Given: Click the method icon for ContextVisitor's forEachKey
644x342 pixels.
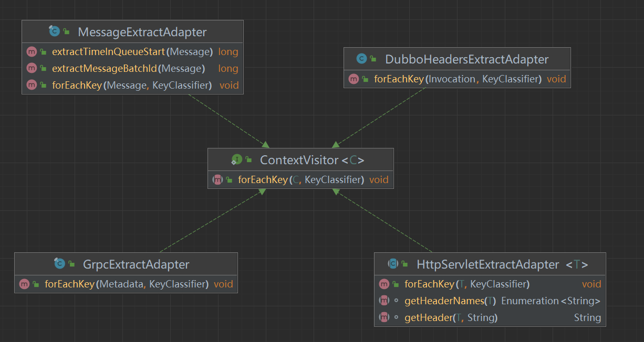Looking at the screenshot, I should 217,179.
